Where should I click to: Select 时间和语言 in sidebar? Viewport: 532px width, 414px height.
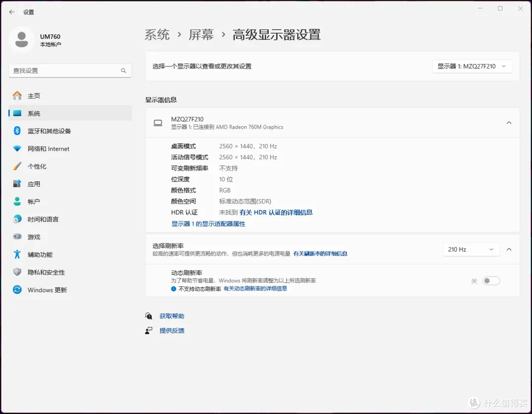70,219
